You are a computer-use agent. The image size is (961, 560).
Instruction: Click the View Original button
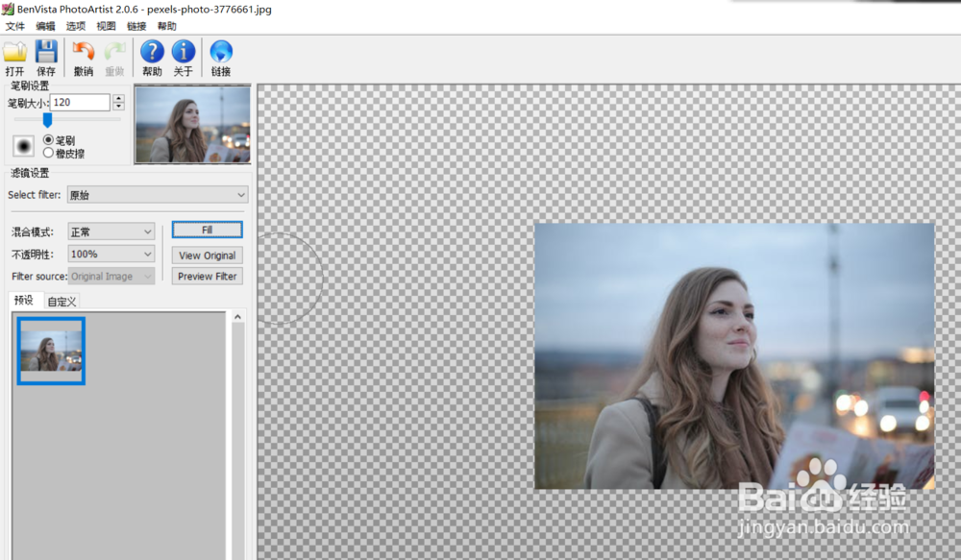coord(208,256)
